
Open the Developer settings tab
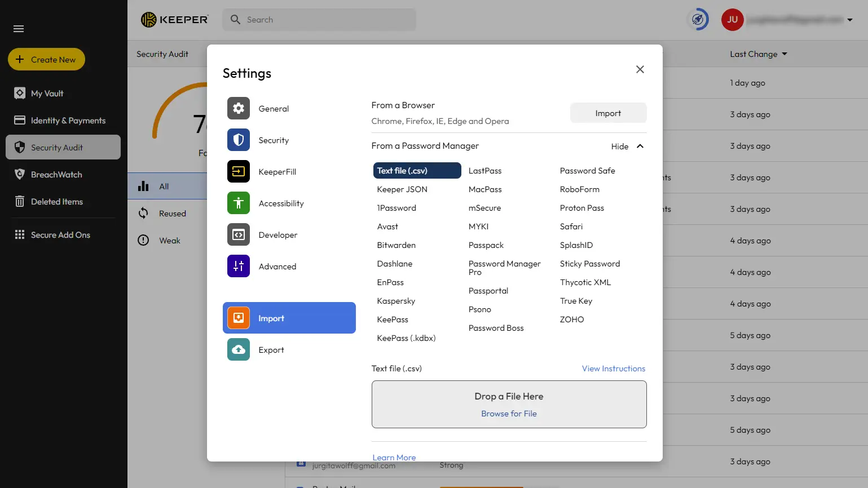(x=289, y=235)
